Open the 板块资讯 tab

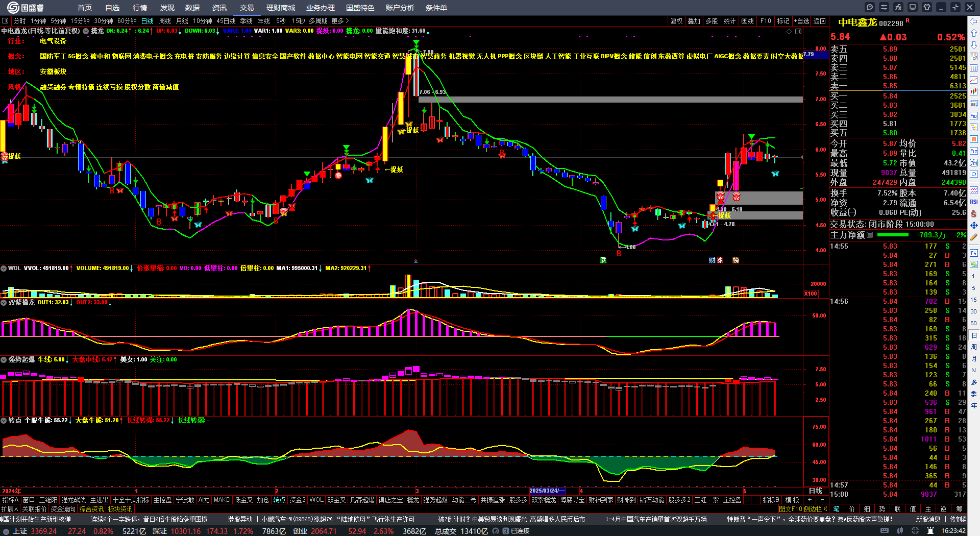pos(120,509)
